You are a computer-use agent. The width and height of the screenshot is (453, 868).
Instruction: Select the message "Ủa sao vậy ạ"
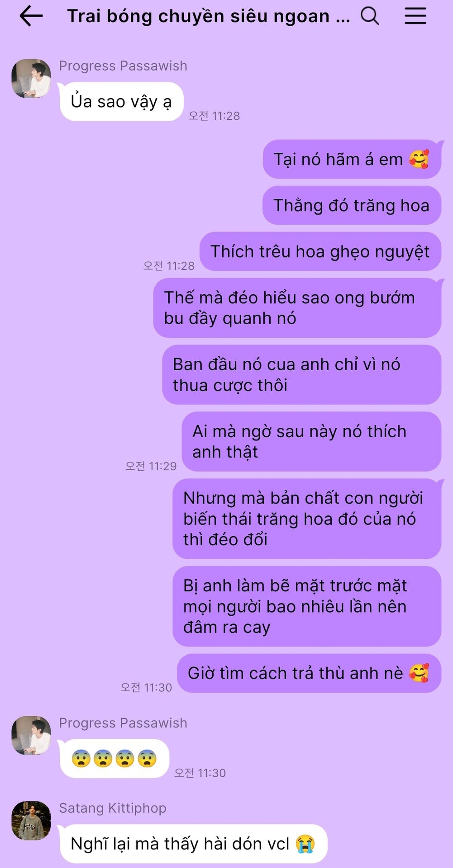(x=121, y=102)
